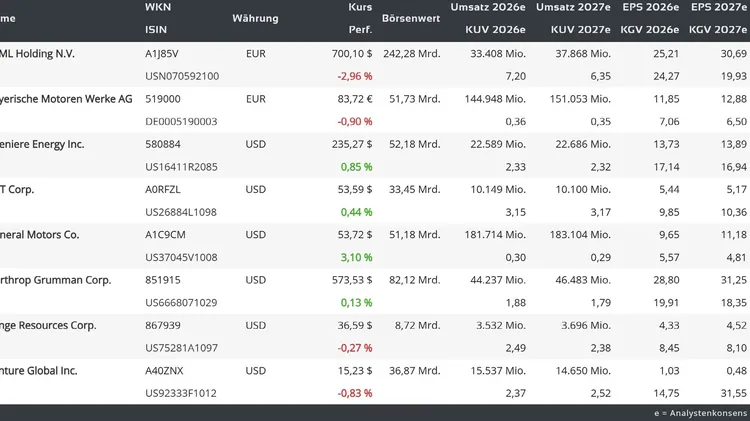Click market cap 242,28 Mrd.

(411, 54)
